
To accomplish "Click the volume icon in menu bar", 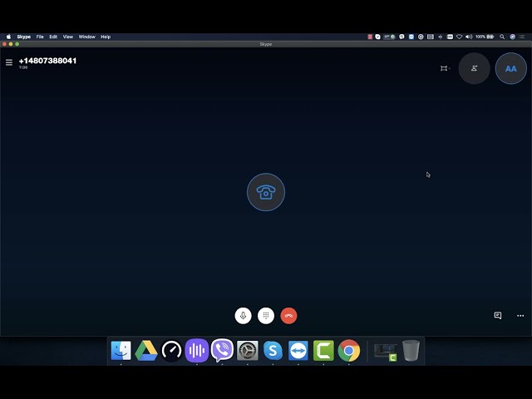I will [469, 37].
